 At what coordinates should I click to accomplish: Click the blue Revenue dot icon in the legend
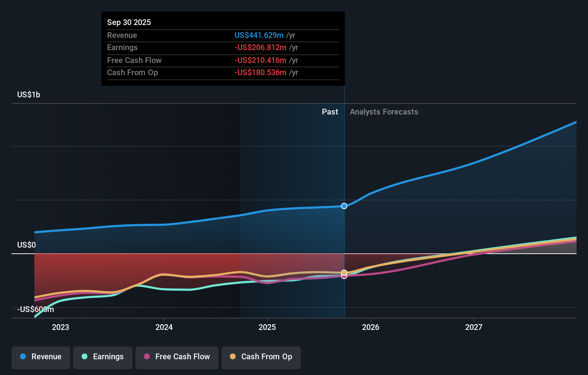point(23,357)
